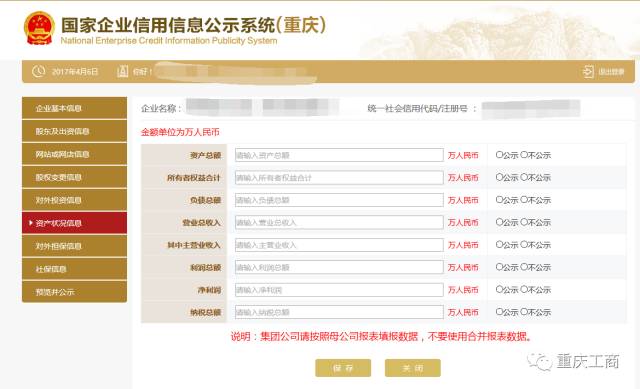Screen dimensions: 640x389
Task: Select 公示 radio for 营业总收入
Action: (499, 222)
